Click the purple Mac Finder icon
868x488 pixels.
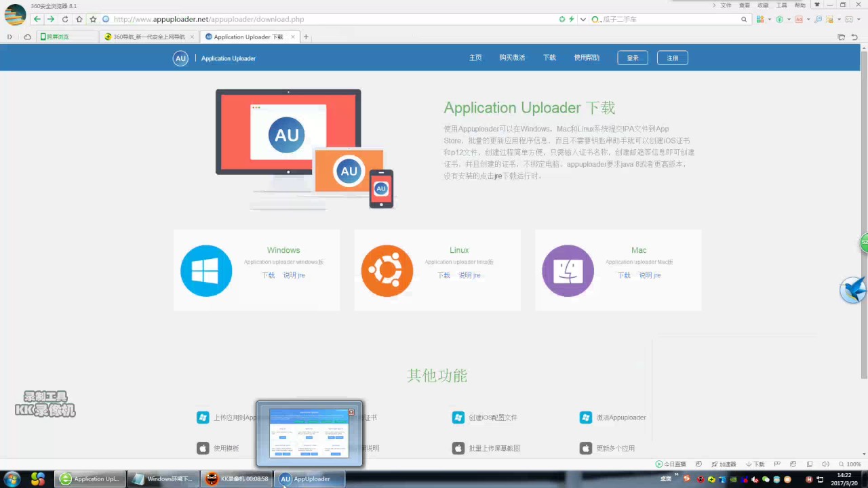pos(568,270)
